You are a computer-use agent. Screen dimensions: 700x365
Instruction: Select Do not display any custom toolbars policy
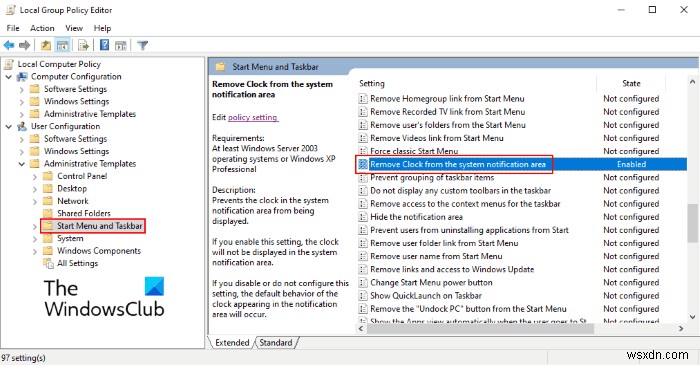[460, 191]
